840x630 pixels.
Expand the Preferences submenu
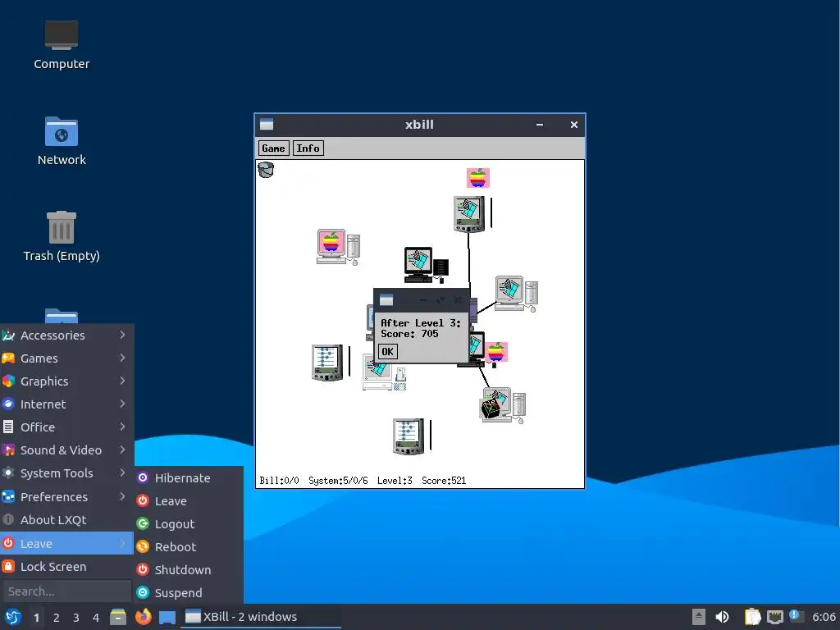point(67,497)
